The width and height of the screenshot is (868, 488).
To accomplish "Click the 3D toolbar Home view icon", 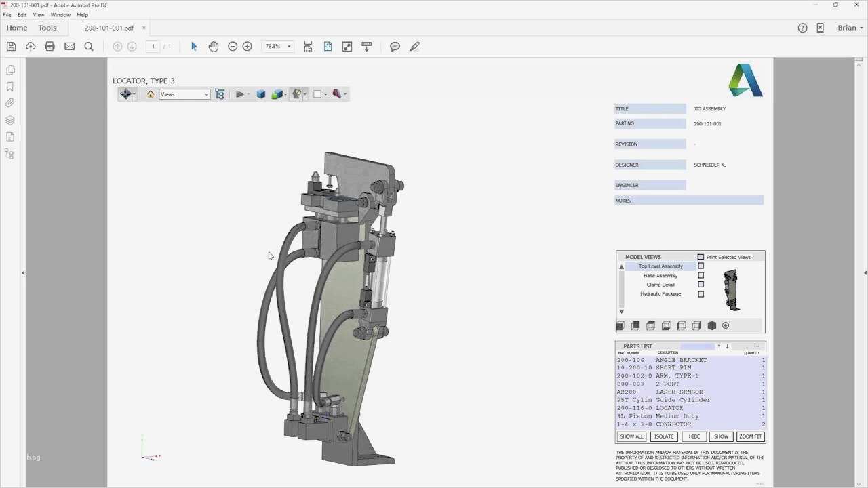I will [151, 94].
